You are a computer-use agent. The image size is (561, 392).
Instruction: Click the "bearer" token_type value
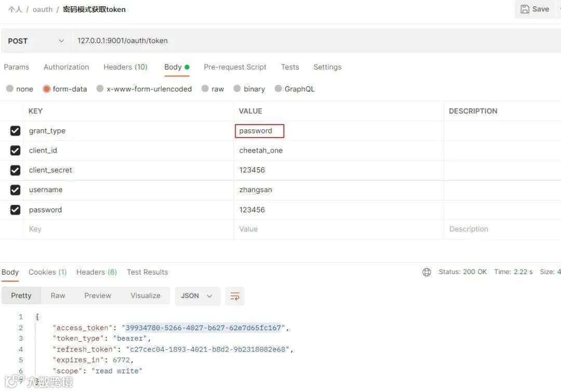click(x=130, y=339)
